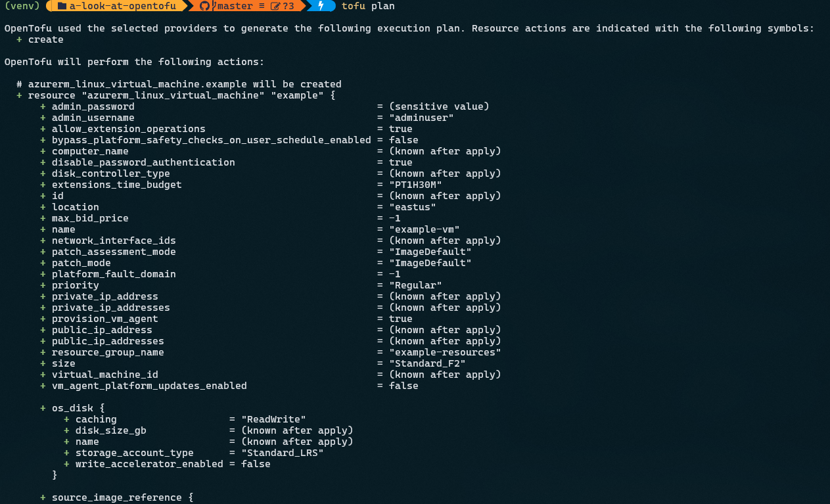
Task: Click the 'tofu plan' command text
Action: click(x=368, y=6)
